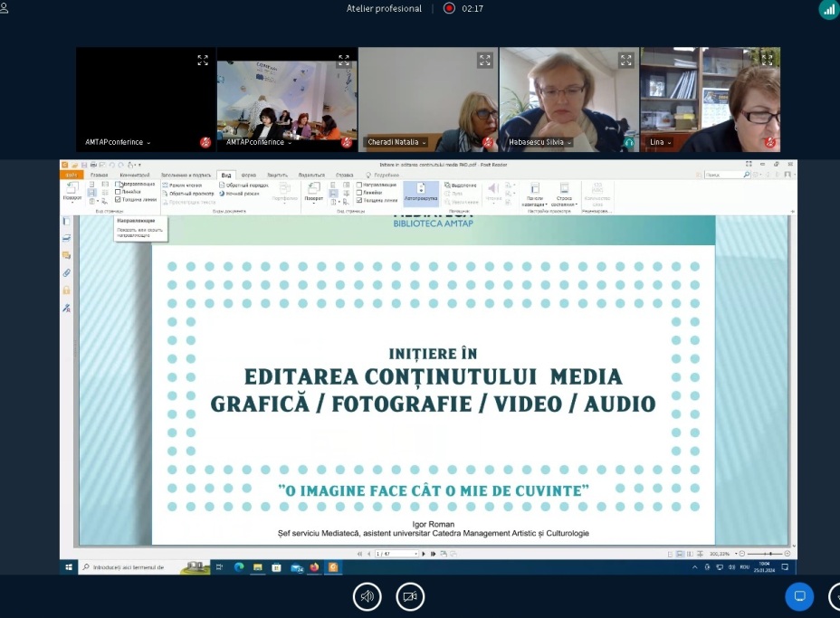Open the AMTAPconferince dropdown on the room camera tile
Image resolution: width=840 pixels, height=618 pixels.
[x=259, y=142]
